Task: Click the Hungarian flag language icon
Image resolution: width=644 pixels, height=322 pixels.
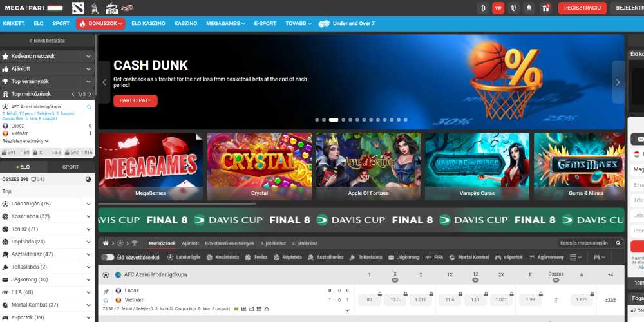Action: (55, 8)
